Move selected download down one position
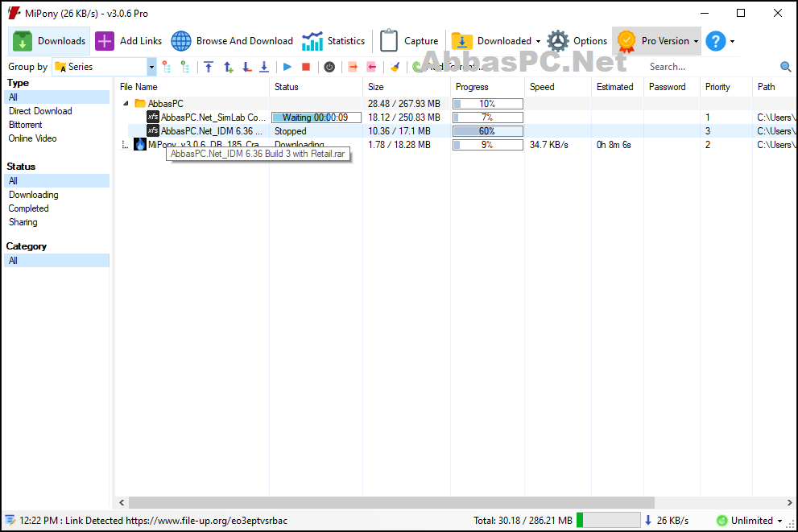Image resolution: width=798 pixels, height=532 pixels. [247, 67]
